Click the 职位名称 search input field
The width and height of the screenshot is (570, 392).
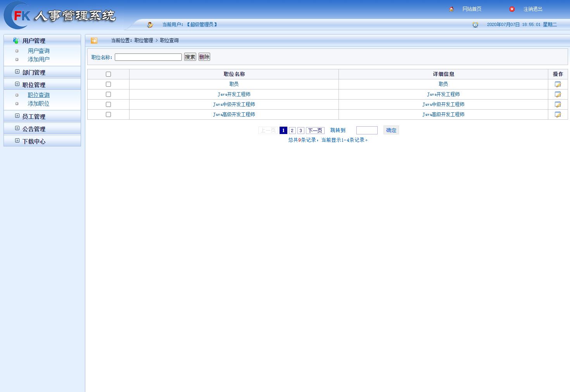(x=148, y=57)
